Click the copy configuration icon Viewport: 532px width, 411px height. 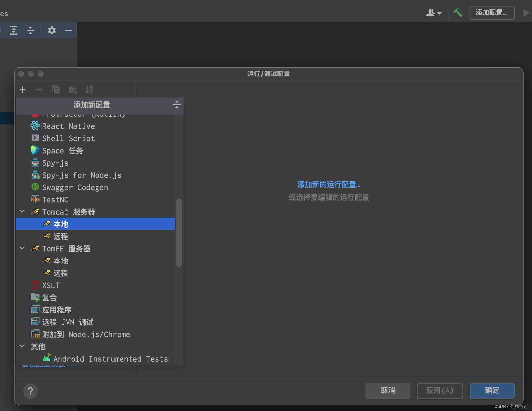56,90
